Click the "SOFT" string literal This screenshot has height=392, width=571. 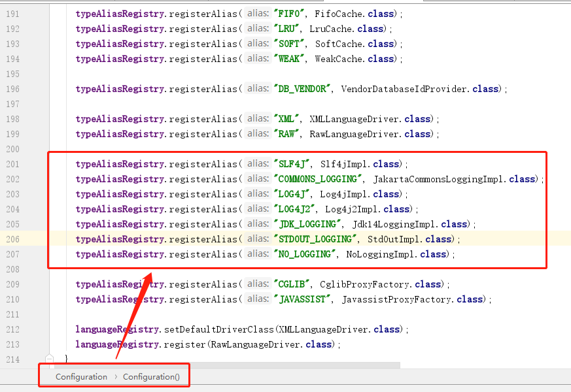pos(290,44)
